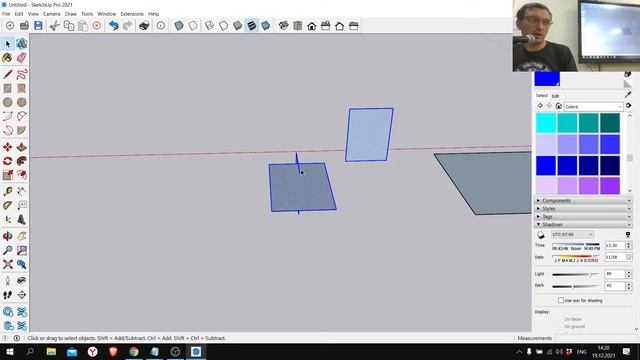Expand the Components panel
640x360 pixels.
pyautogui.click(x=583, y=200)
